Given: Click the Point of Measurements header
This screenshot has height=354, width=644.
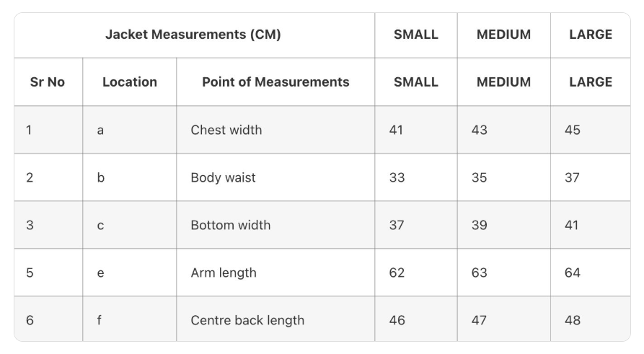Looking at the screenshot, I should click(x=275, y=82).
